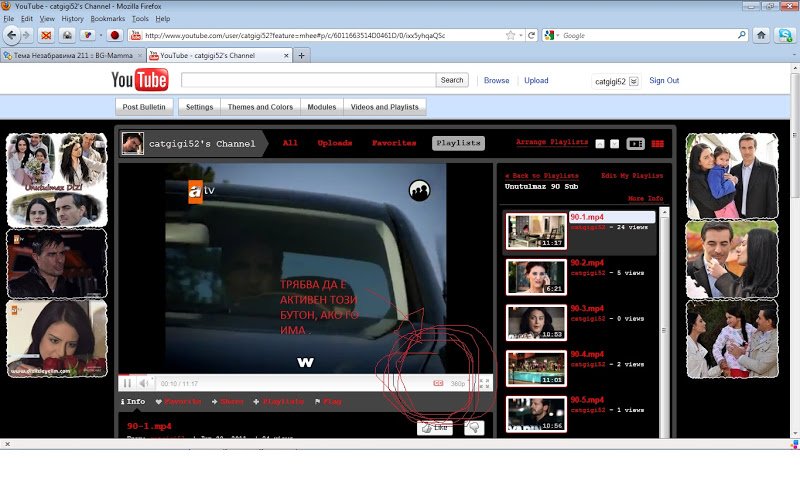Click the thumbs-down dislike button
The height and width of the screenshot is (491, 800).
tap(474, 427)
